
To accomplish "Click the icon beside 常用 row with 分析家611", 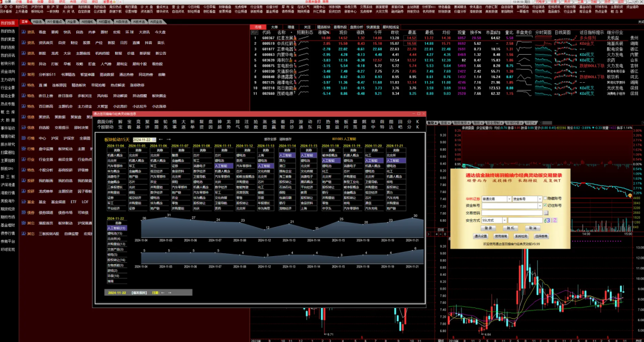I will click(x=24, y=74).
